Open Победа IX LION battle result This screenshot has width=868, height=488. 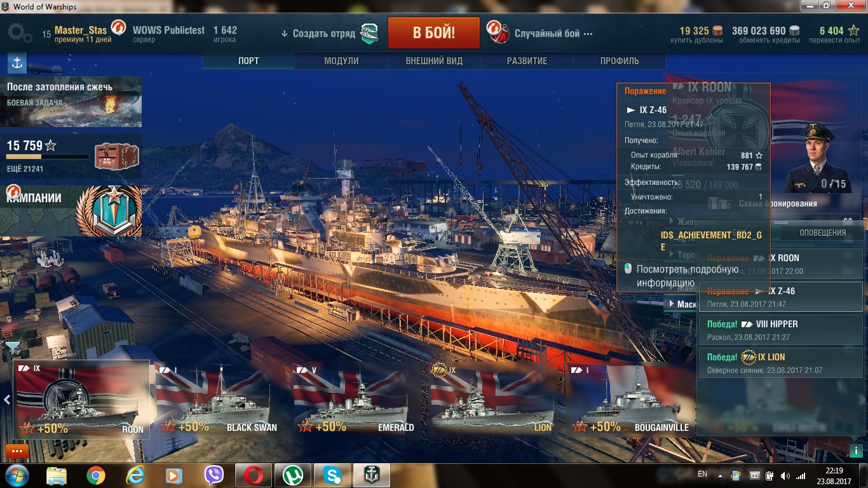[781, 363]
